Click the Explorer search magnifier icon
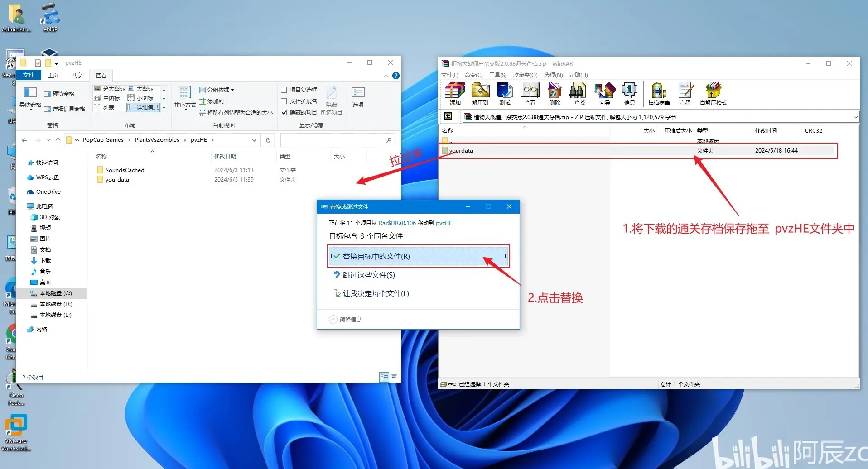 click(x=389, y=140)
